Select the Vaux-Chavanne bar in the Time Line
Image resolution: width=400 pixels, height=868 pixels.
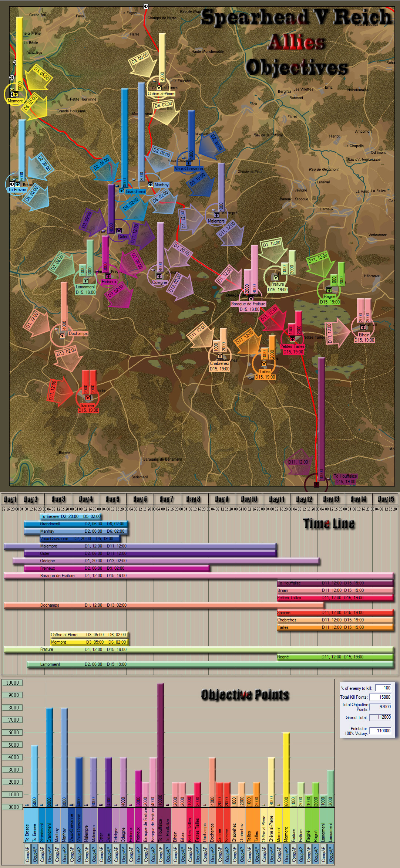pyautogui.click(x=80, y=539)
